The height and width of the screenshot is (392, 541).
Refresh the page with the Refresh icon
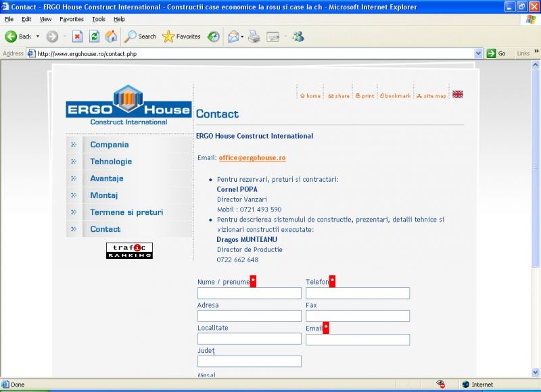94,36
